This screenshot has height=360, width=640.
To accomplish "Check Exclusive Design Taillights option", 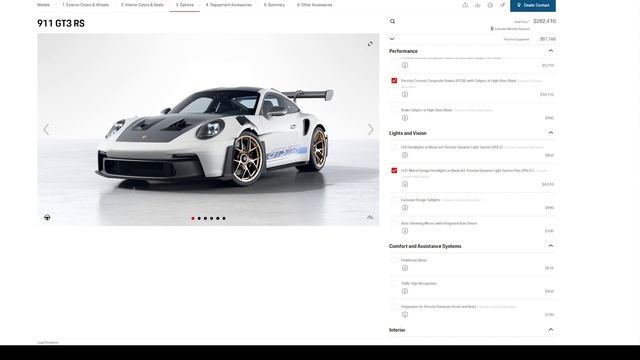I will pos(394,200).
